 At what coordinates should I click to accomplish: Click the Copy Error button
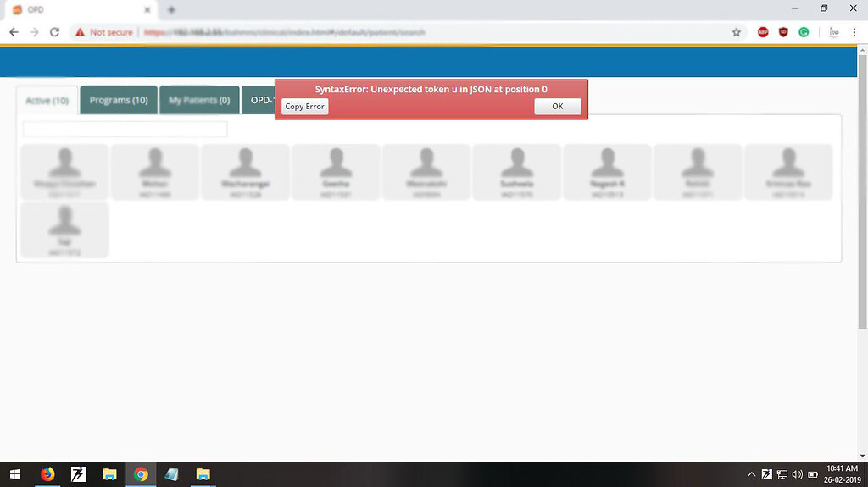click(x=304, y=107)
